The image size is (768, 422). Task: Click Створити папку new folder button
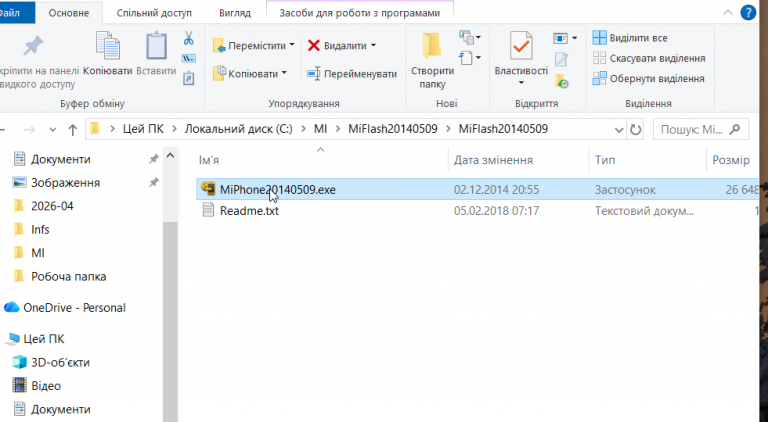(x=432, y=61)
